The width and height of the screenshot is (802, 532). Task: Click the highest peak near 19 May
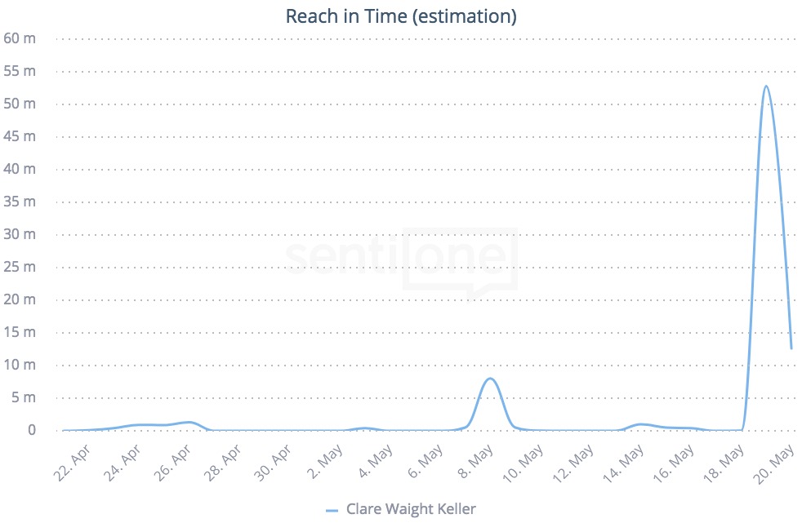point(766,86)
